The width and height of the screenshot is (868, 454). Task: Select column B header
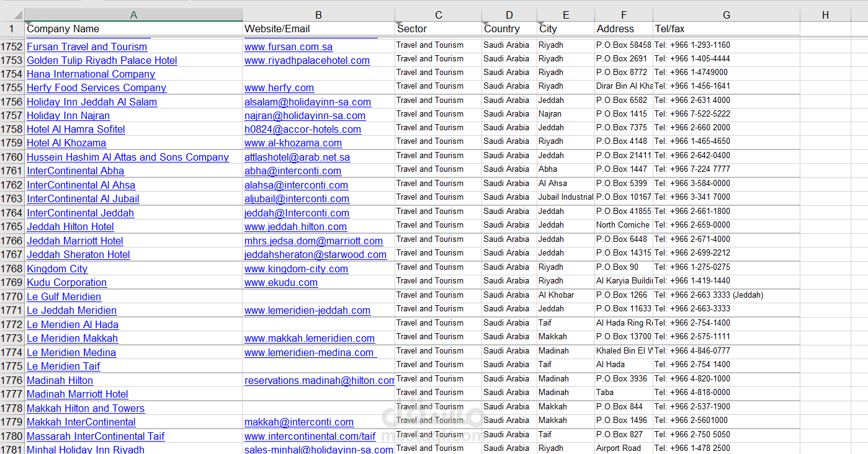318,15
